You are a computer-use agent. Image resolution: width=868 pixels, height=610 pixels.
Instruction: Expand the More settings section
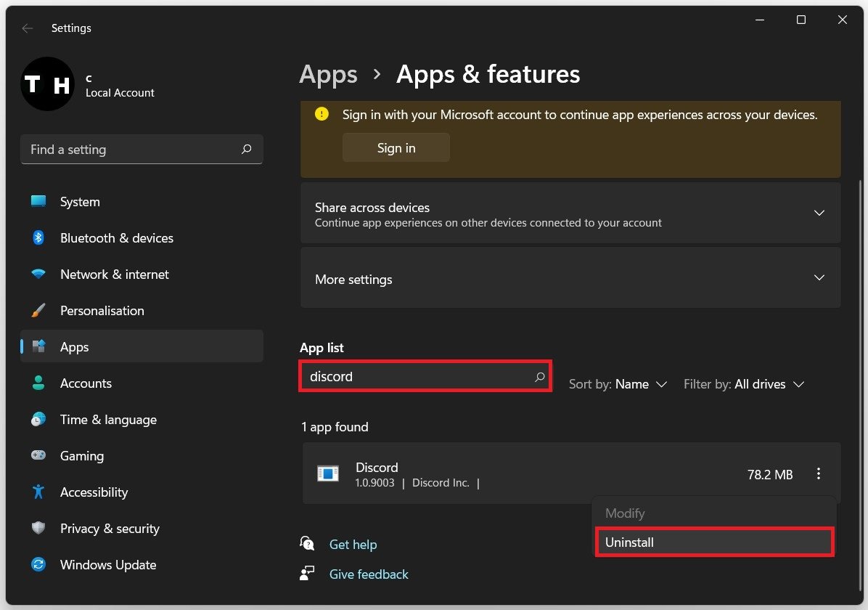pyautogui.click(x=819, y=278)
